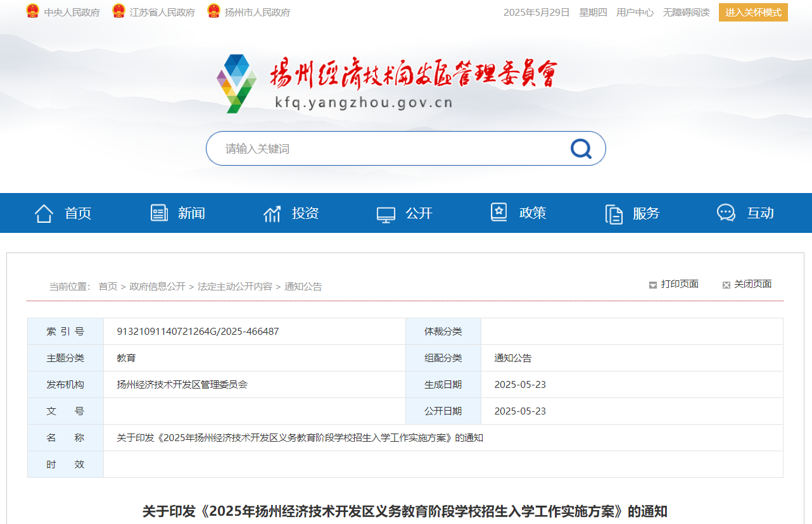
Task: Click the 关闭页面 close-page icon
Action: point(726,285)
